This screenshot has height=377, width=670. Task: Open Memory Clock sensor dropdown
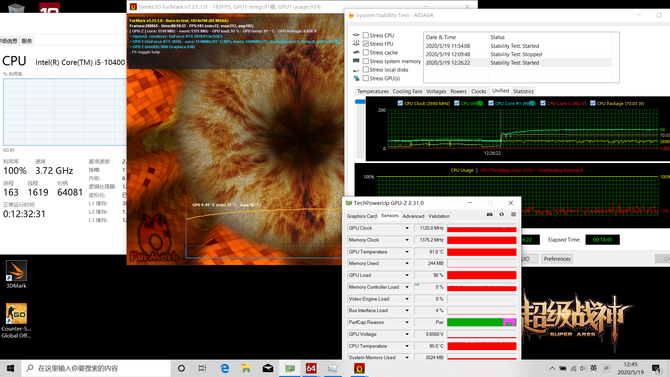point(407,240)
